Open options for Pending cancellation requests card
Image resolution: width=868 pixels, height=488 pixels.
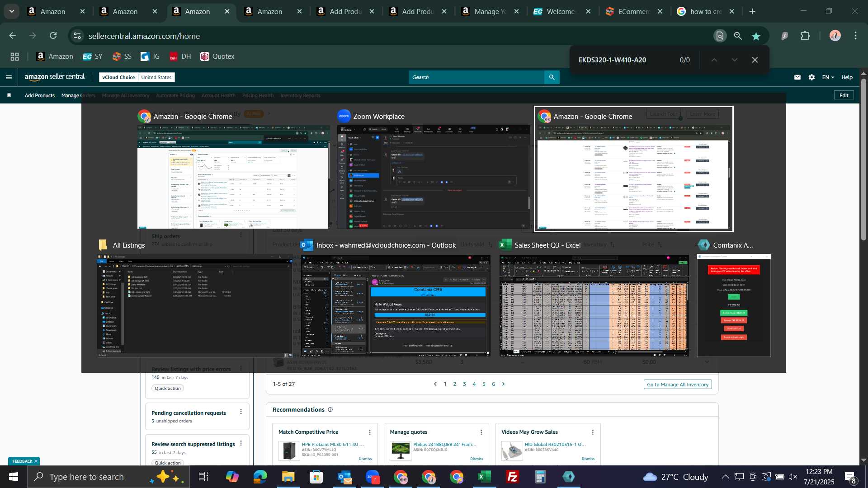click(241, 412)
